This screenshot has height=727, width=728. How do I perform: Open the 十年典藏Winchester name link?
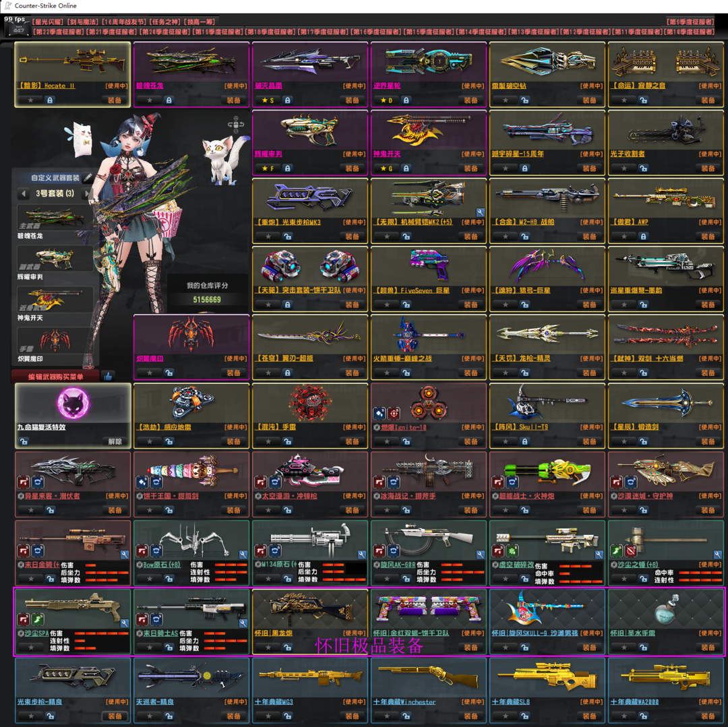pos(404,702)
